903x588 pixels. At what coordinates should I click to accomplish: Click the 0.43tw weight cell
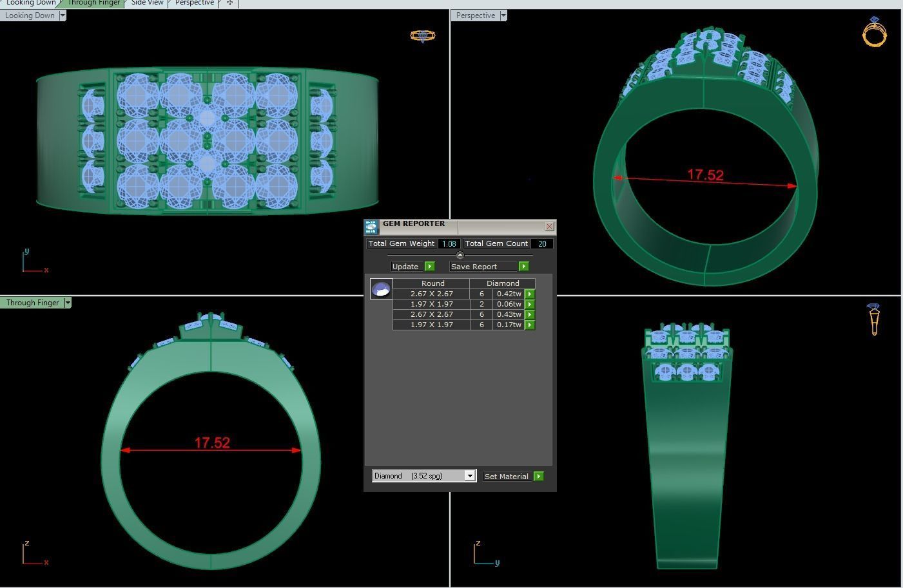[x=509, y=314]
